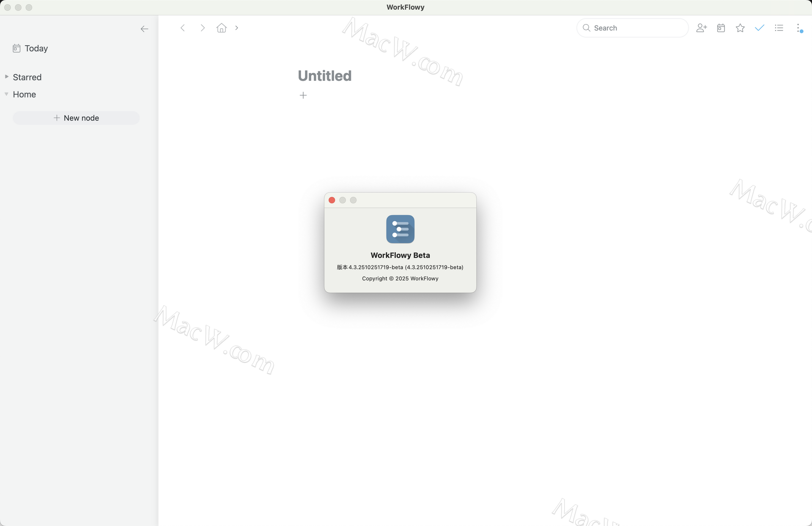812x526 pixels.
Task: Open the three-dot more menu
Action: 798,28
